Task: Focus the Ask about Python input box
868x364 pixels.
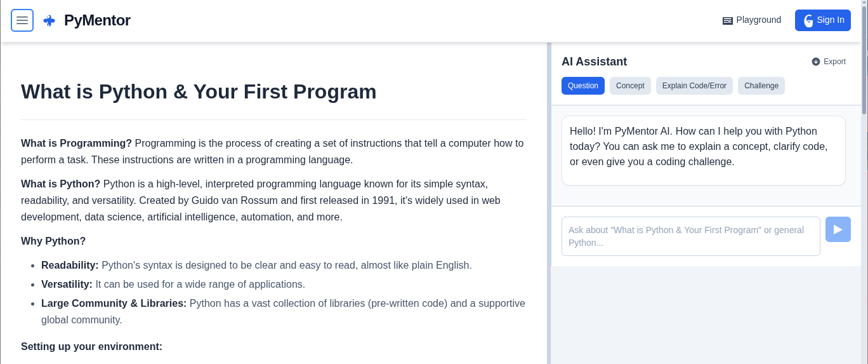Action: (691, 236)
